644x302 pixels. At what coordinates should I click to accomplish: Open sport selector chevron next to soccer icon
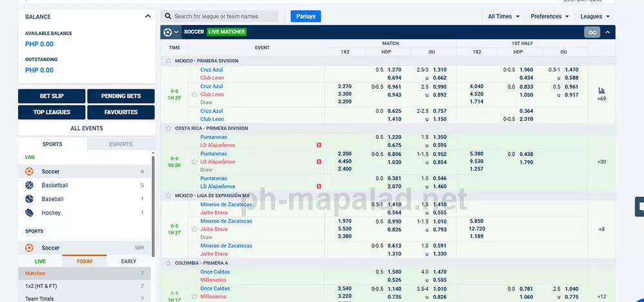click(x=176, y=32)
